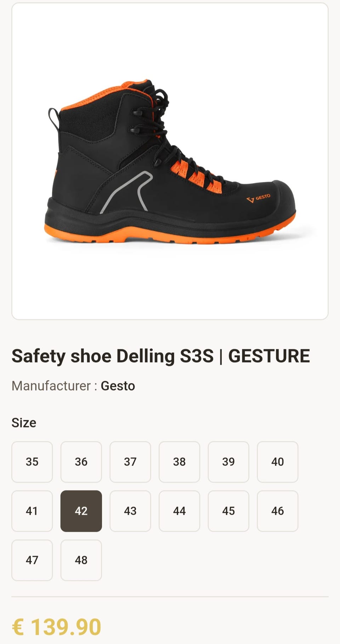
Task: Open the Gesto manufacturer link
Action: tap(118, 386)
